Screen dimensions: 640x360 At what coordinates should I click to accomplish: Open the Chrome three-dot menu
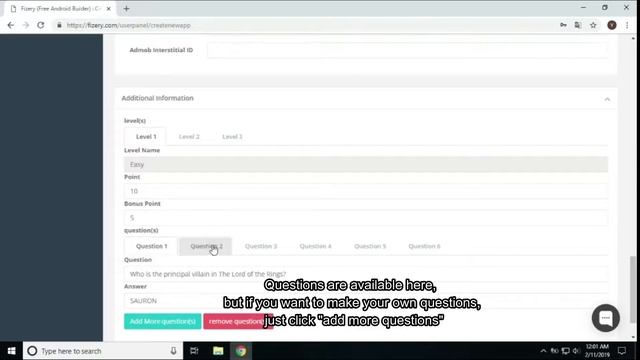(x=627, y=25)
